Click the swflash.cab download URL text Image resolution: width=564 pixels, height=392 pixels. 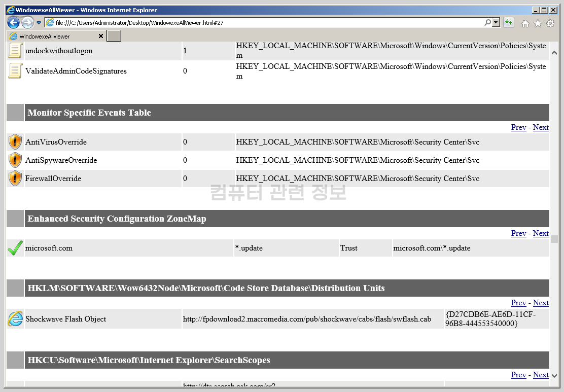pos(307,319)
